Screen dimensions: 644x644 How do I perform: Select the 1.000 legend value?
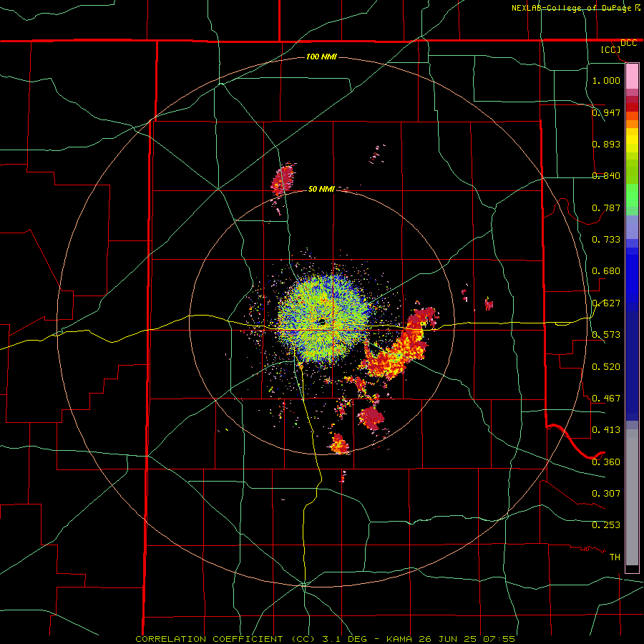pyautogui.click(x=606, y=80)
